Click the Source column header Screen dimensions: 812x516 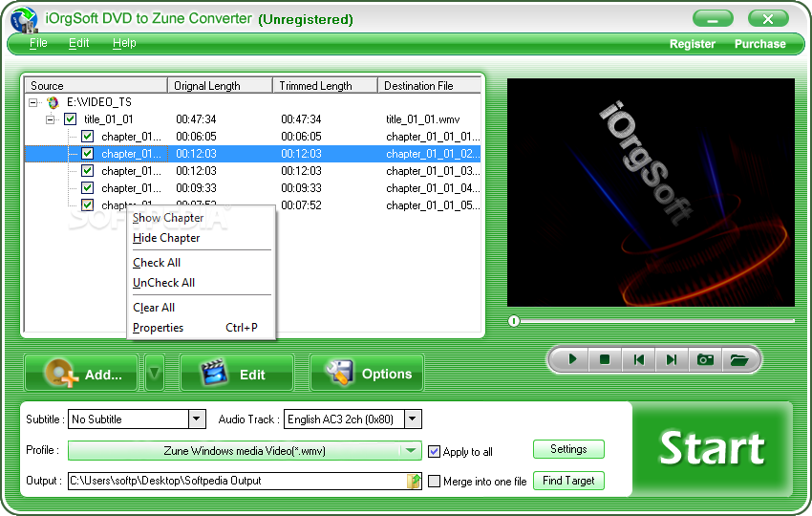click(96, 85)
